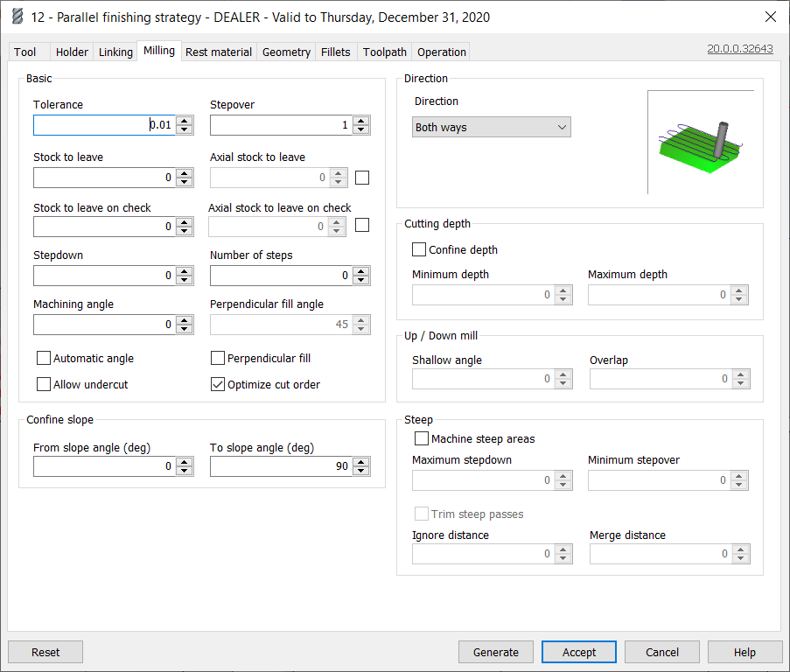Click the version number 20.0.0.32643 link
The height and width of the screenshot is (672, 790).
739,49
